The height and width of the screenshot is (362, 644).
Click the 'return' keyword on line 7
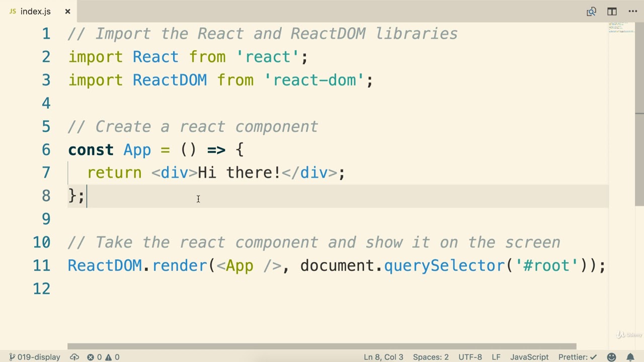pos(114,173)
